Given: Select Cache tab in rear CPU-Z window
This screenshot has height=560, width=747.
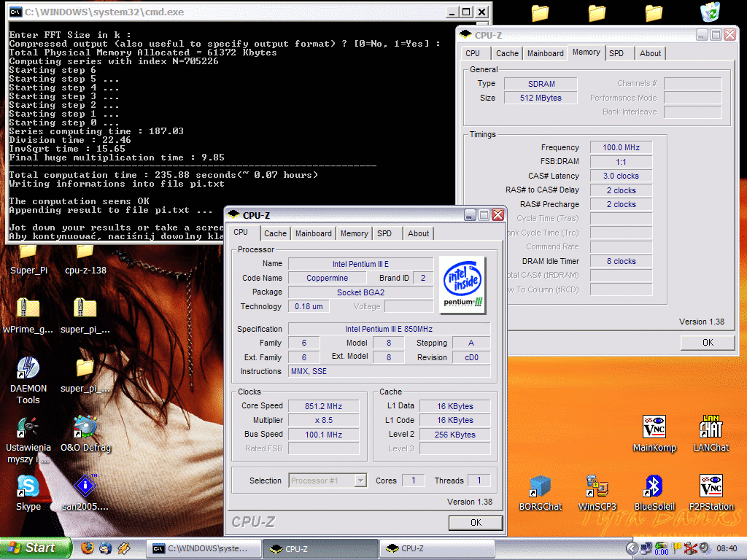Looking at the screenshot, I should click(507, 53).
